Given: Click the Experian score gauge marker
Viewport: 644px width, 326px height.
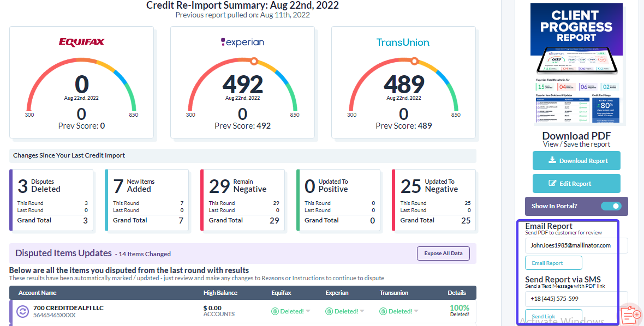Looking at the screenshot, I should 254,61.
